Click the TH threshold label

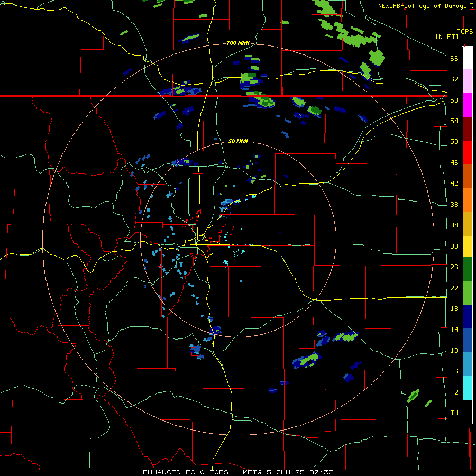454,413
